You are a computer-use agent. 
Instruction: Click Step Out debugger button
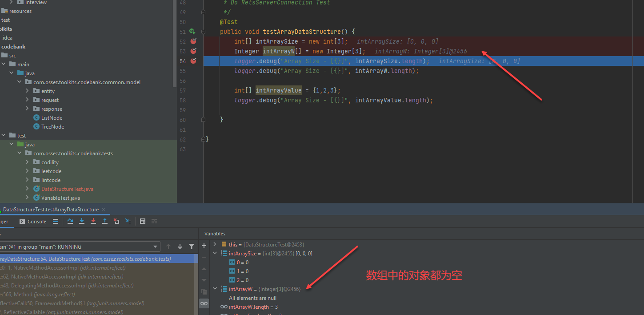click(x=105, y=221)
